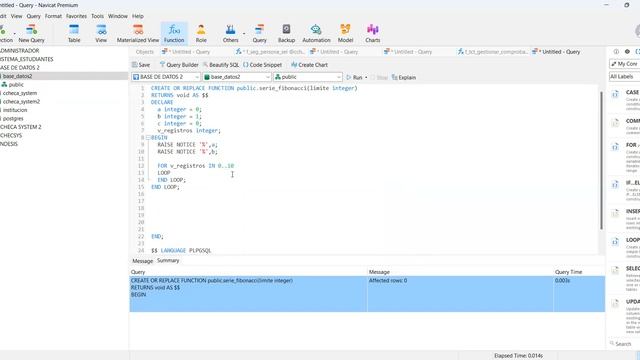Select the SISTEMA_ESTUDIANTES connection
Viewport: 640px width, 360px height.
click(27, 59)
